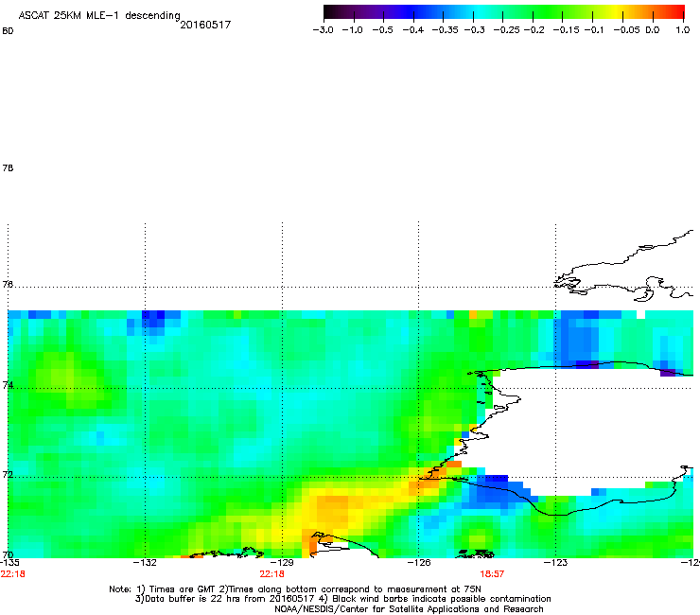
Task: Click the "0.0" color scale label
Action: 653,30
